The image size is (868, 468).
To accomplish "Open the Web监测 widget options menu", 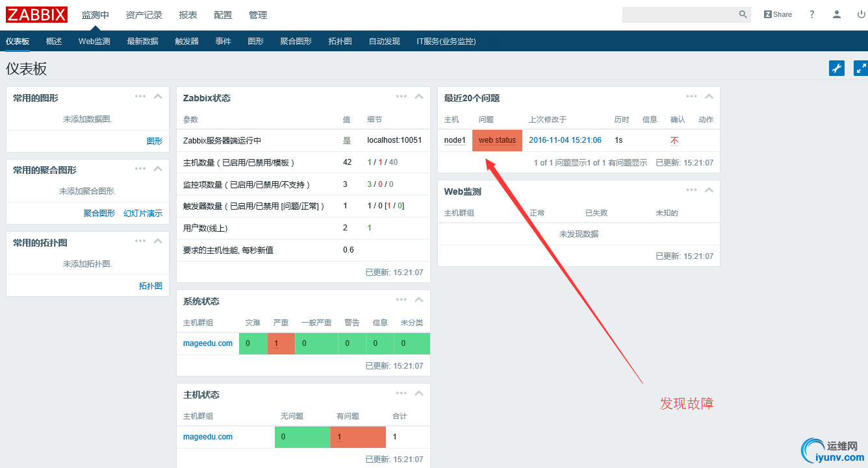I will [x=691, y=190].
